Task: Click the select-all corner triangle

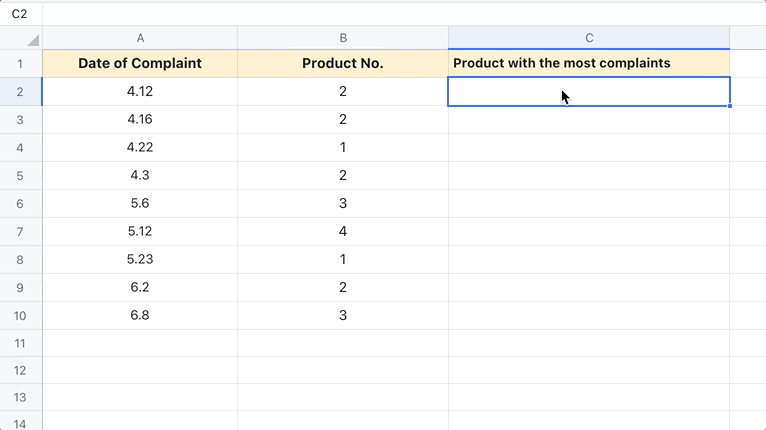Action: coord(32,40)
